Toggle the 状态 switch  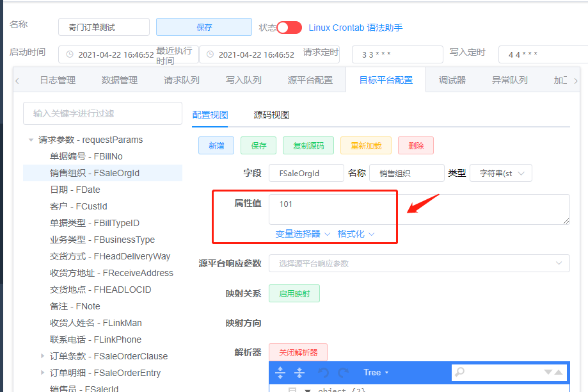click(x=289, y=28)
